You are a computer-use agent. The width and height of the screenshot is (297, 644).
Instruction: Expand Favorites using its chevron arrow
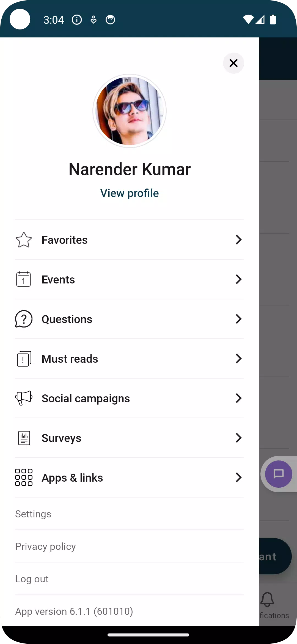[x=238, y=240]
